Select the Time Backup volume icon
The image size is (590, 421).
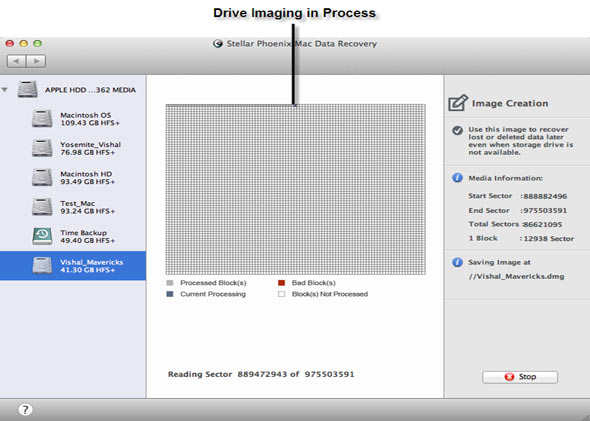42,236
